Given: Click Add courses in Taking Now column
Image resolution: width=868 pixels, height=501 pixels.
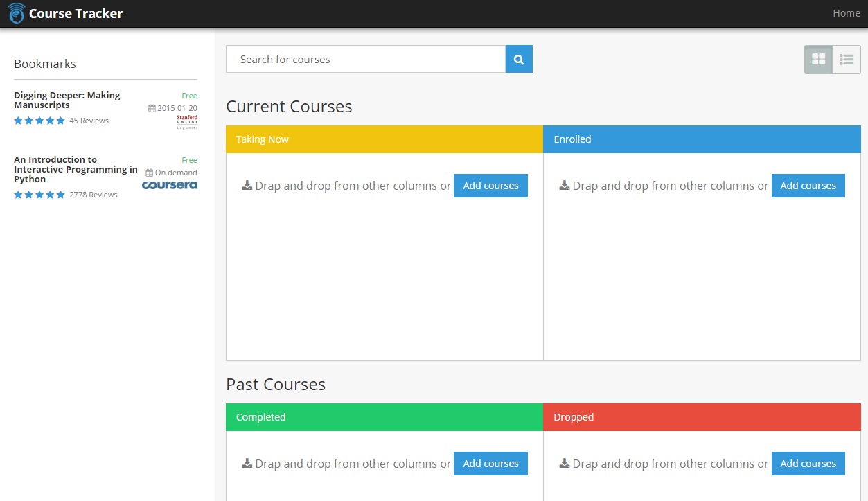Looking at the screenshot, I should pos(490,186).
